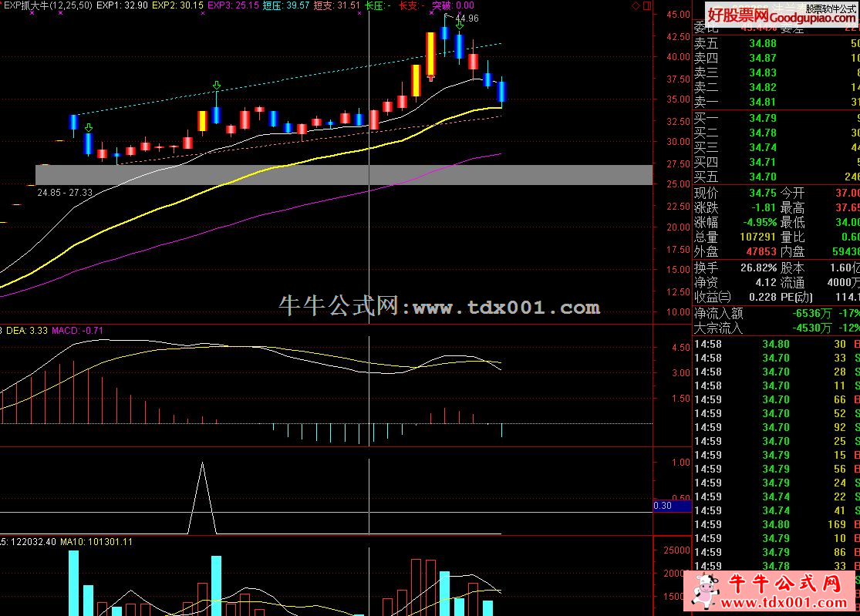Click the red diamond icon above the price axis

(636, 6)
